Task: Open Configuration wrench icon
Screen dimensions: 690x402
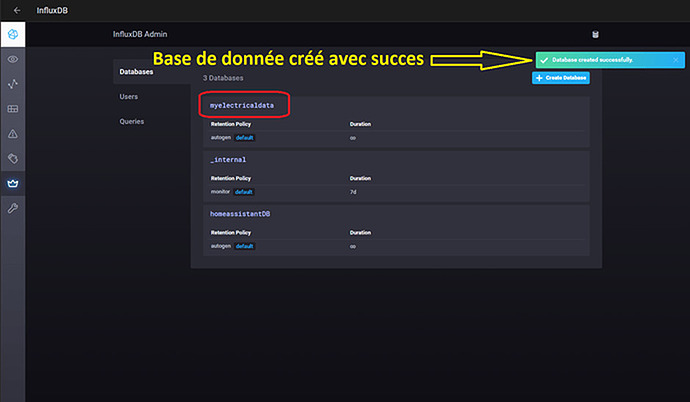Action: 13,208
